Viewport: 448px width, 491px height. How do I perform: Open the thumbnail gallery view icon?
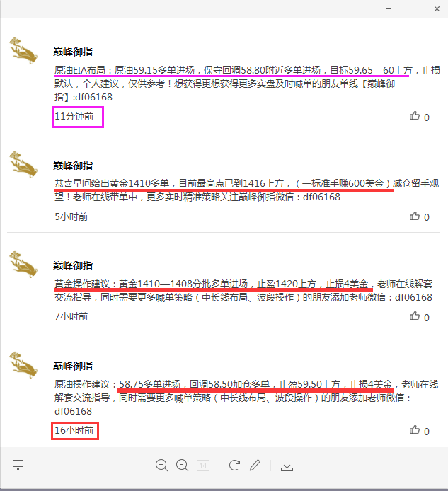(x=18, y=466)
